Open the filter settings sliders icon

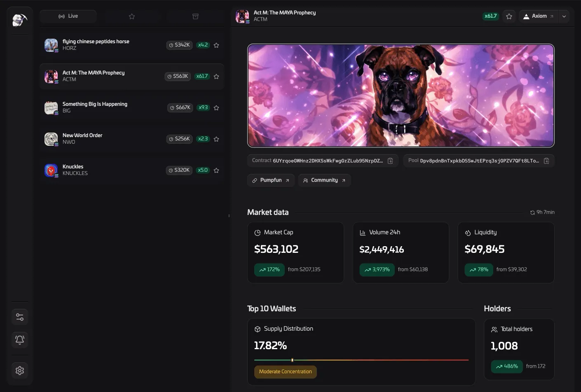coord(19,316)
